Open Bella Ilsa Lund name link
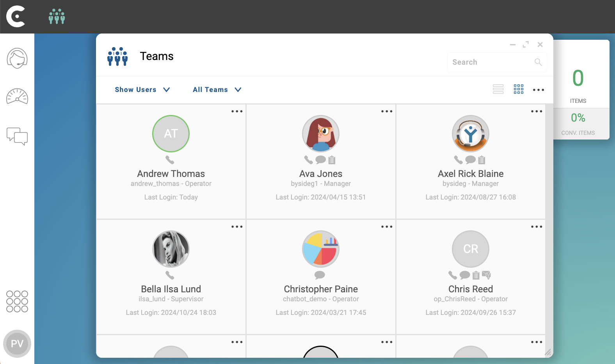 coord(171,289)
